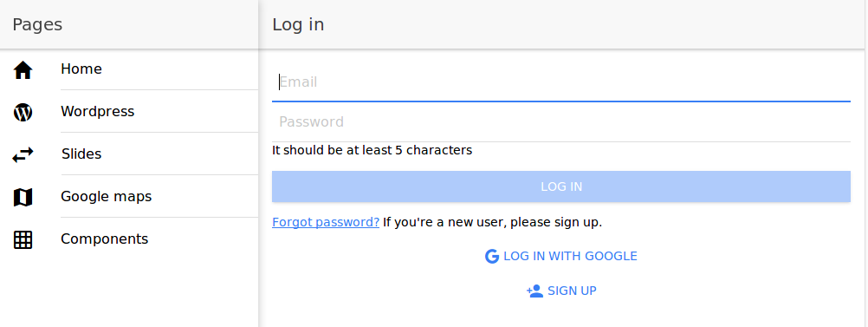The height and width of the screenshot is (327, 868).
Task: Click the Slides arrows icon
Action: click(x=23, y=154)
